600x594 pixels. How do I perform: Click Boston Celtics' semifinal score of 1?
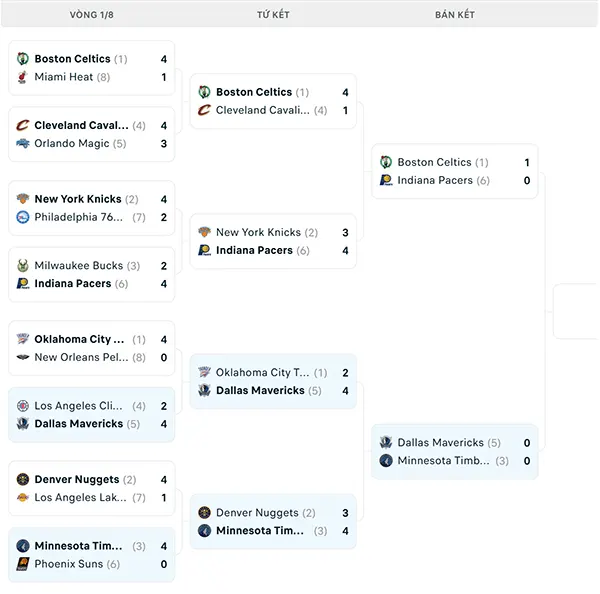pos(527,162)
